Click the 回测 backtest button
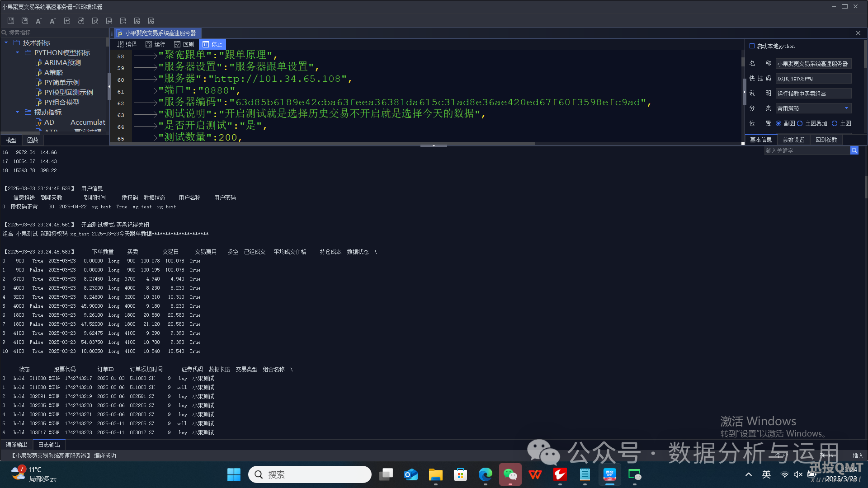Viewport: 868px width, 488px height. pyautogui.click(x=184, y=44)
